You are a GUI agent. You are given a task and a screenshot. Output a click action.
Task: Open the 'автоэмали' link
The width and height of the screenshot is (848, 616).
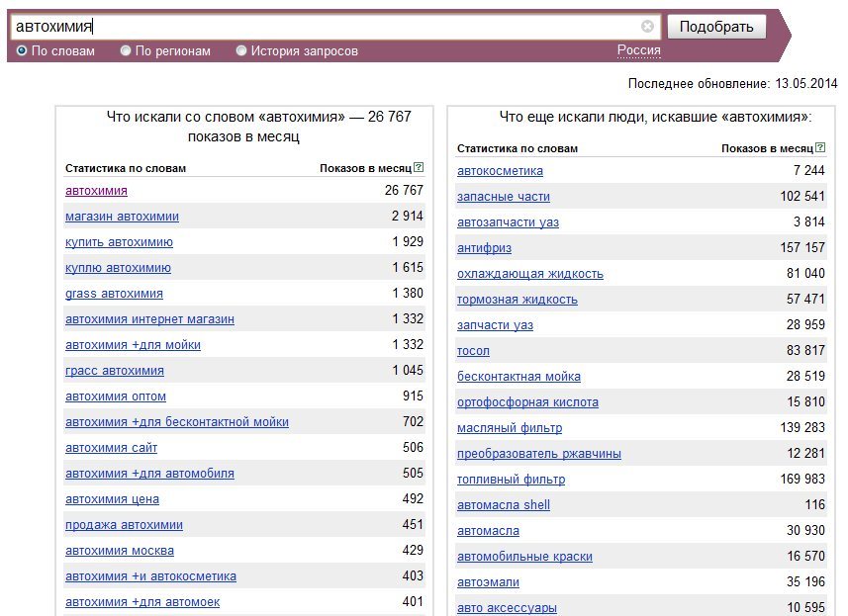tap(488, 582)
